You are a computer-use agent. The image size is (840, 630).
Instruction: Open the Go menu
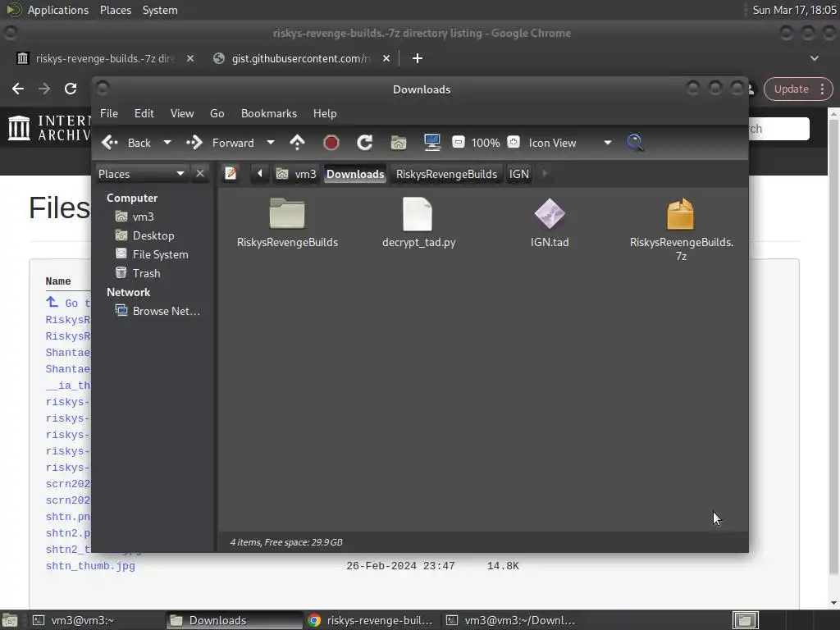tap(217, 113)
